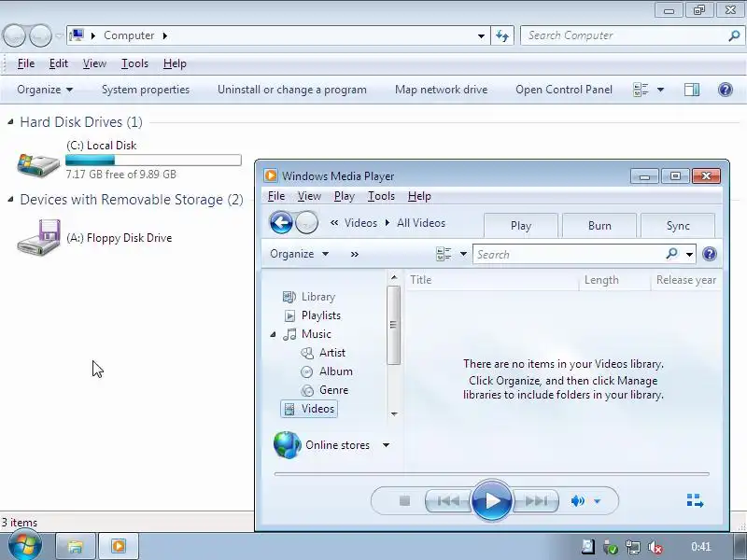Collapse the Hard Disk Drives group

coord(10,122)
